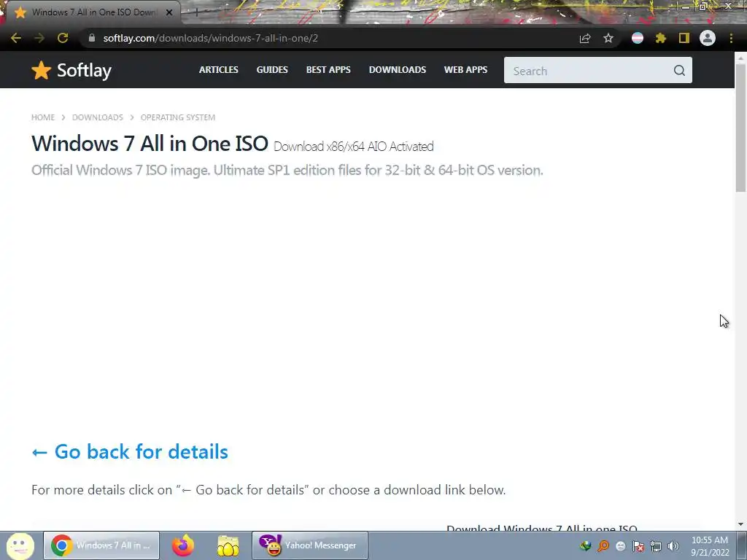747x560 pixels.
Task: Click the search magnifier icon
Action: tap(679, 71)
